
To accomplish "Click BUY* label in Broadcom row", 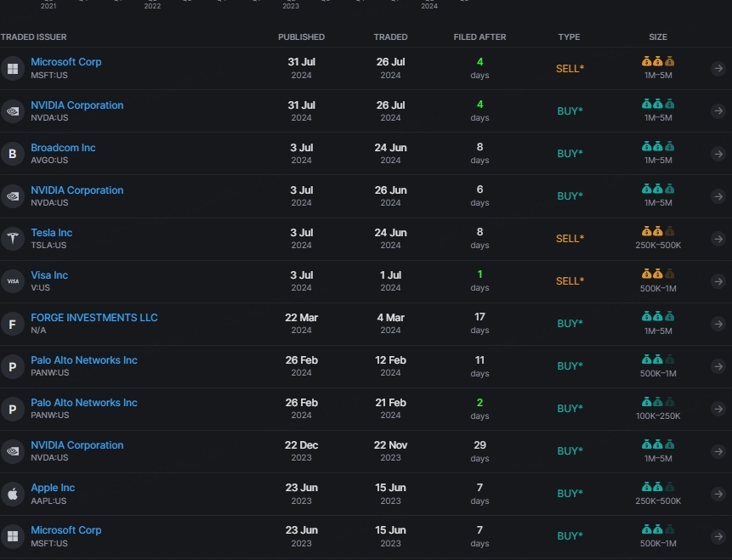I will click(570, 154).
